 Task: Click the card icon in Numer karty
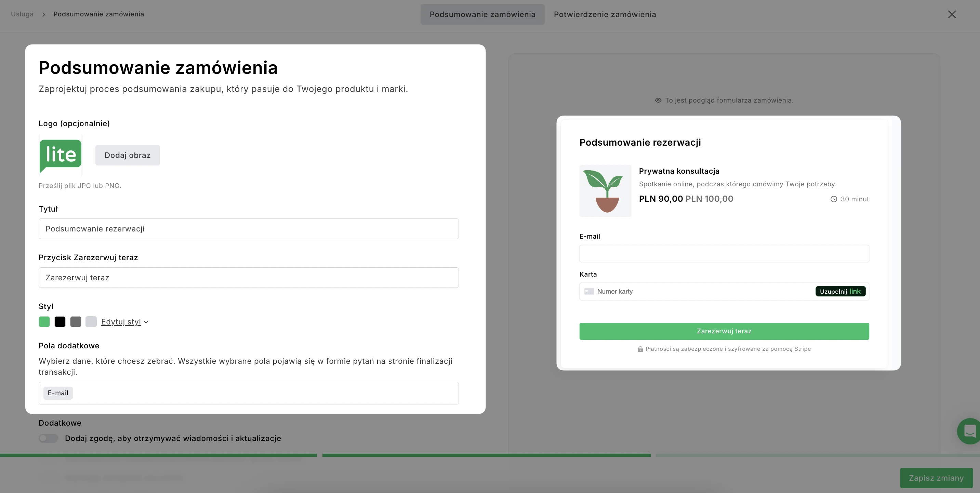(x=589, y=292)
